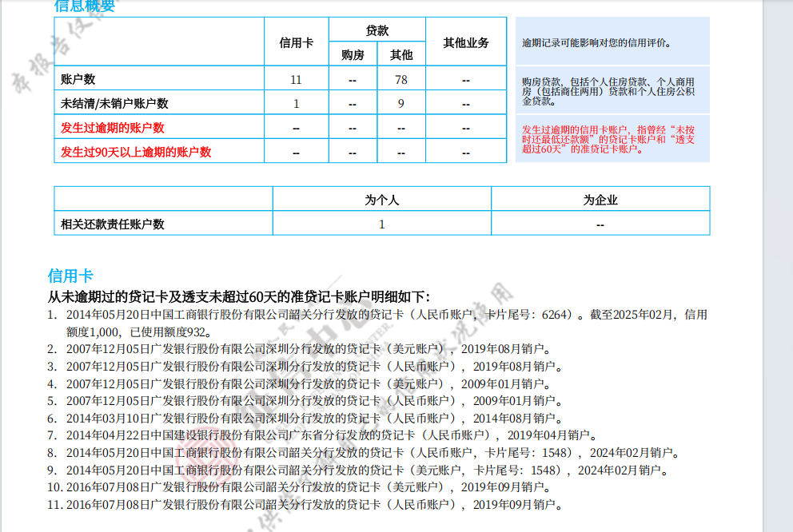Click the 购房 sub-header cell
Image resolution: width=793 pixels, height=532 pixels.
(x=353, y=55)
